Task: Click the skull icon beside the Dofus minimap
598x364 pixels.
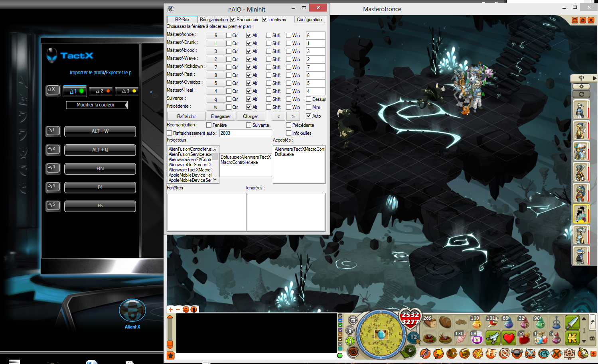Action: (353, 320)
